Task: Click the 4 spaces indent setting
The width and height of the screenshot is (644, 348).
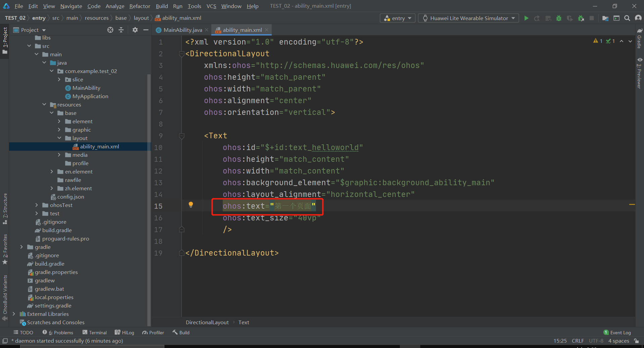Action: pos(619,341)
